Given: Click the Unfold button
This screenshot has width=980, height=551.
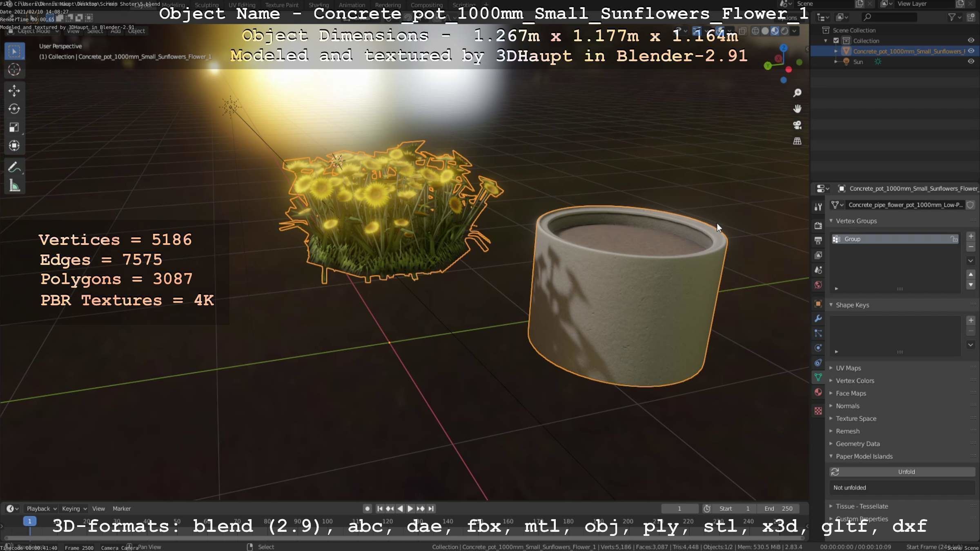Looking at the screenshot, I should (902, 472).
